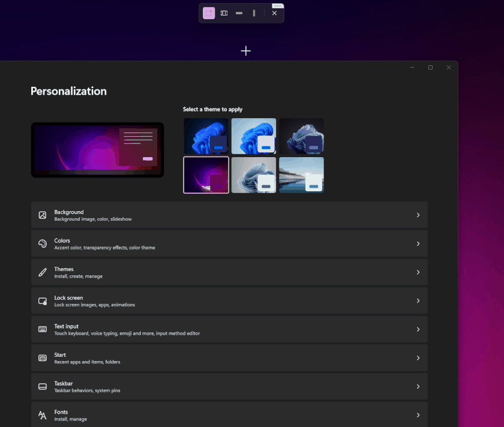Click the desktop preview image

pos(97,150)
